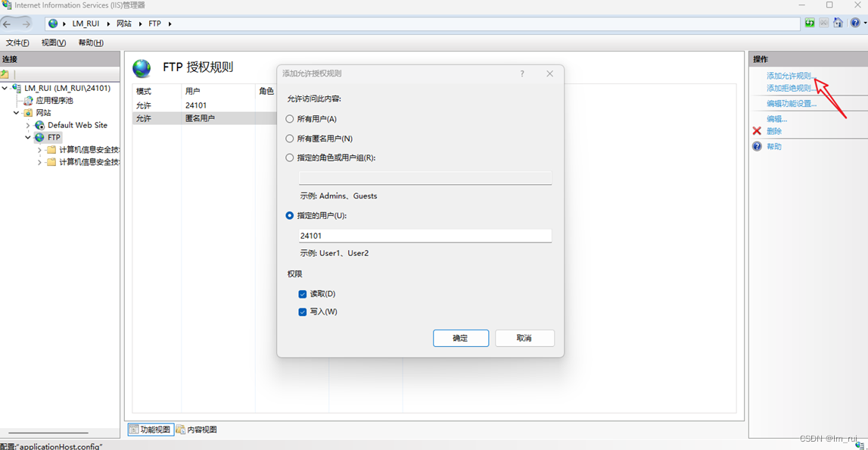Expand the first 计算机信息安全技 folder
The image size is (868, 450).
click(x=39, y=150)
